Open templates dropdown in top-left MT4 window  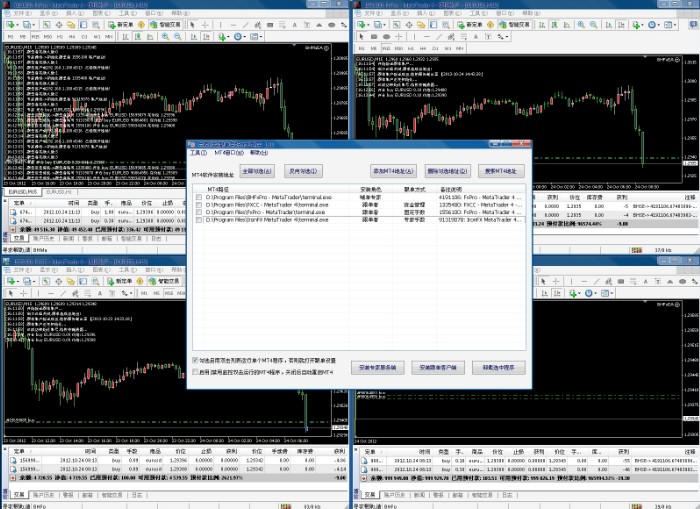(x=256, y=37)
